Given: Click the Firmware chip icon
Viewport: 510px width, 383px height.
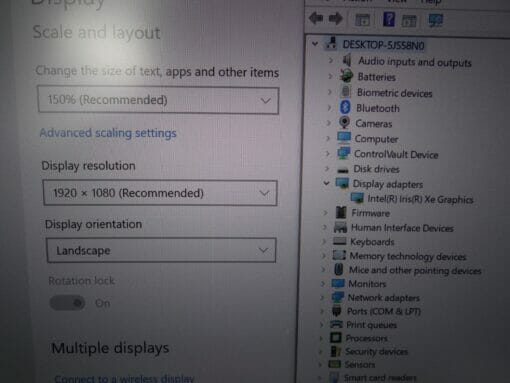Looking at the screenshot, I should 341,212.
